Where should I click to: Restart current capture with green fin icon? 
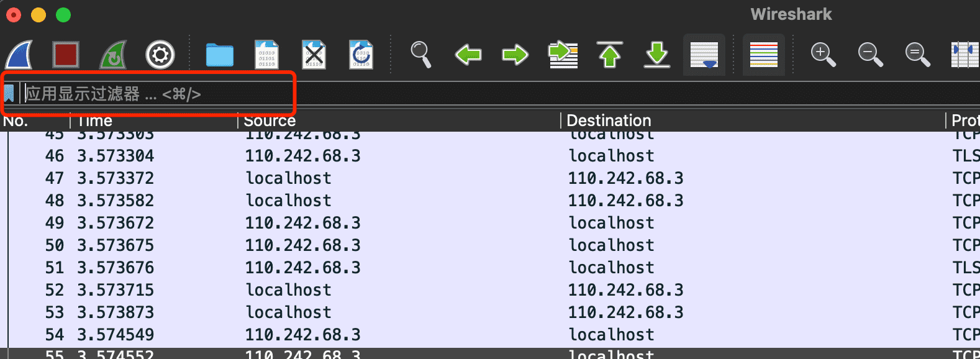click(113, 55)
